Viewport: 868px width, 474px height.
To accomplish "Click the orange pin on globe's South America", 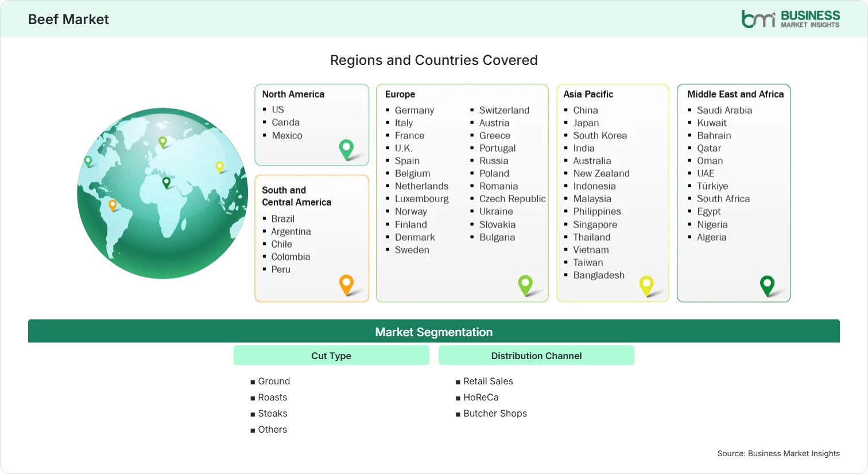I will click(x=113, y=205).
